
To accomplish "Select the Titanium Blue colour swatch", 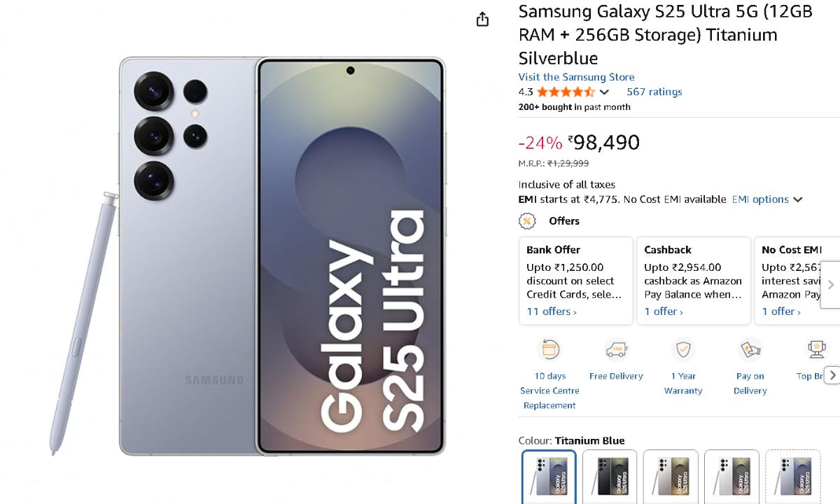I will pyautogui.click(x=549, y=476).
